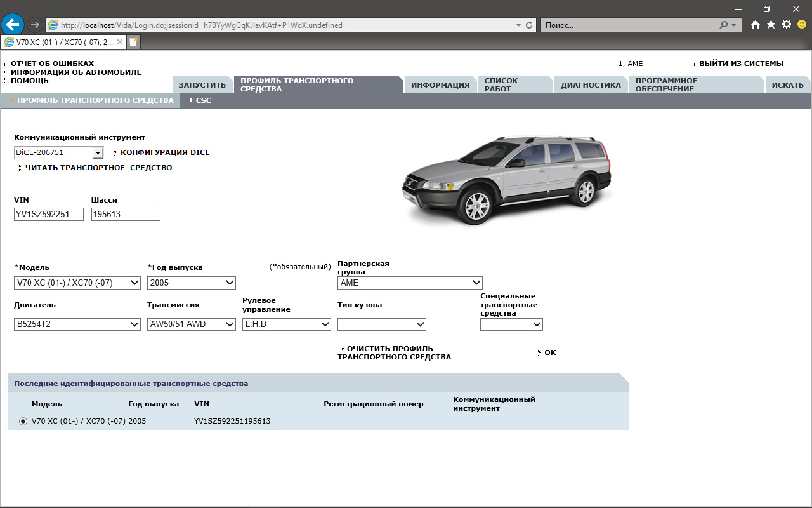Switch to the ИНФОРМАЦИЯ tab

click(440, 85)
